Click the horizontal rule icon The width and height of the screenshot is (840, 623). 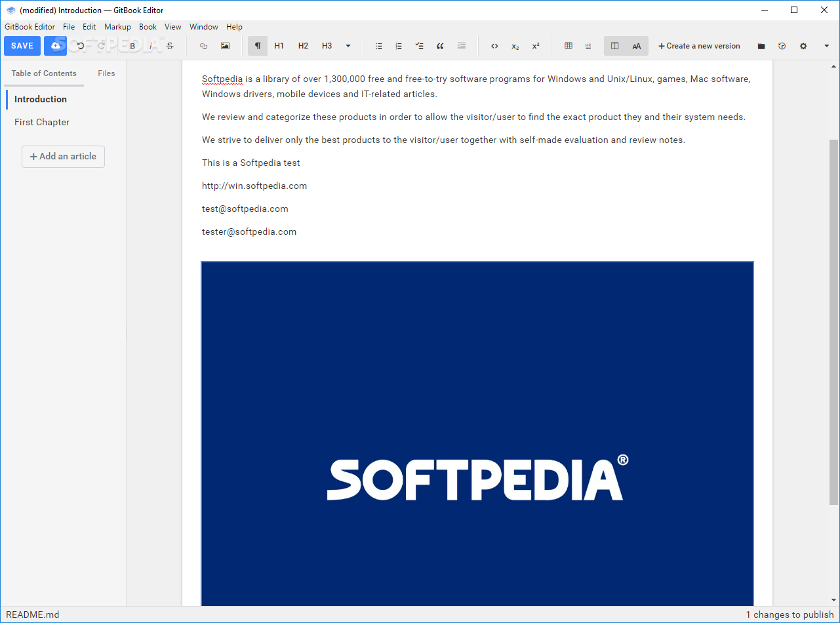coord(588,46)
